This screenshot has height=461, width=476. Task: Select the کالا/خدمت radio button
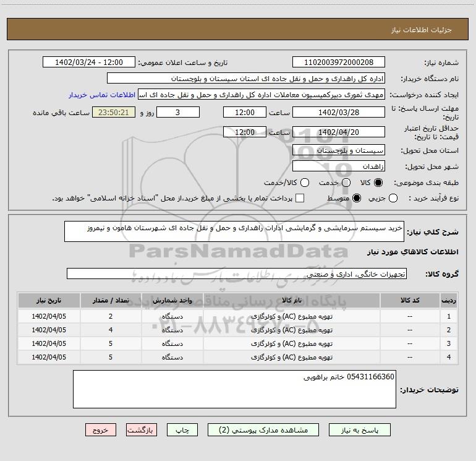[x=305, y=183]
